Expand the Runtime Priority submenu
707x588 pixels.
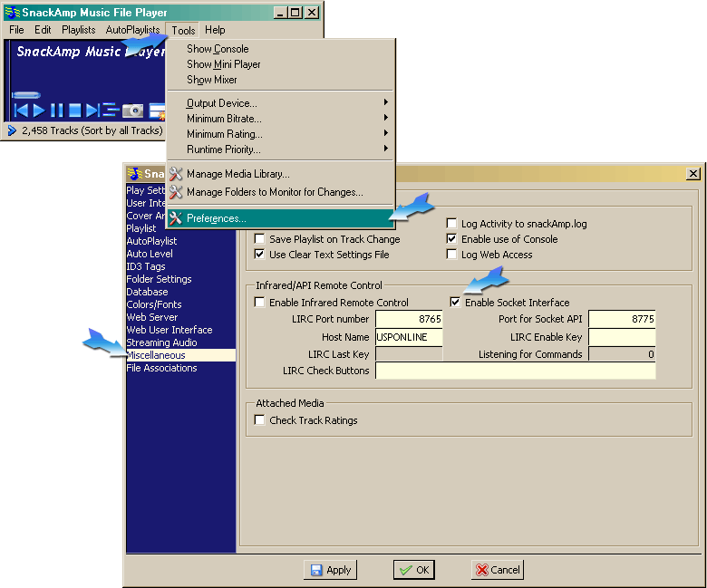[x=280, y=149]
